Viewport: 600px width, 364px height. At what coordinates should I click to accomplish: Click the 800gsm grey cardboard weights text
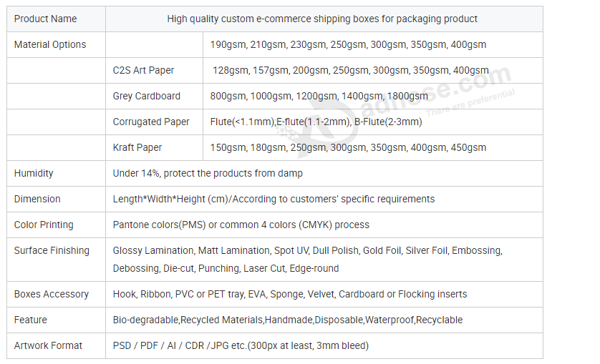[319, 96]
